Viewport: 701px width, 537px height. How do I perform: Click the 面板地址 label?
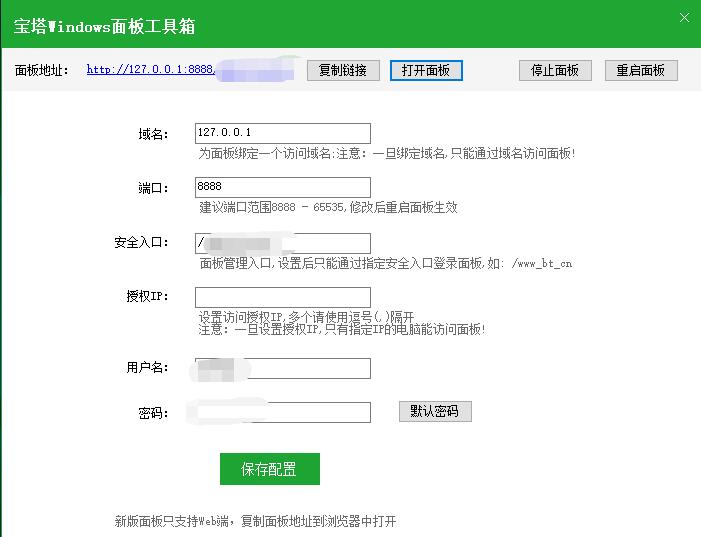(x=42, y=70)
